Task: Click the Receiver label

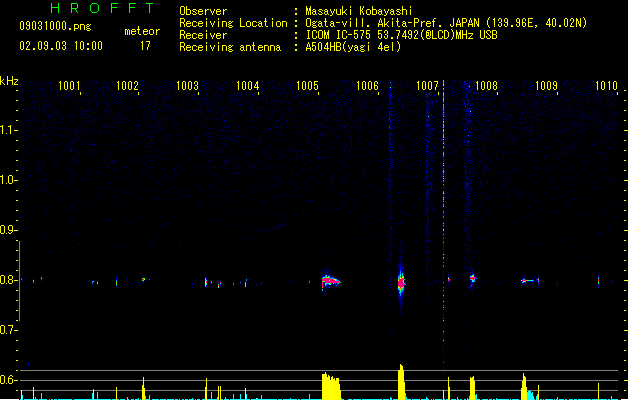Action: point(203,35)
